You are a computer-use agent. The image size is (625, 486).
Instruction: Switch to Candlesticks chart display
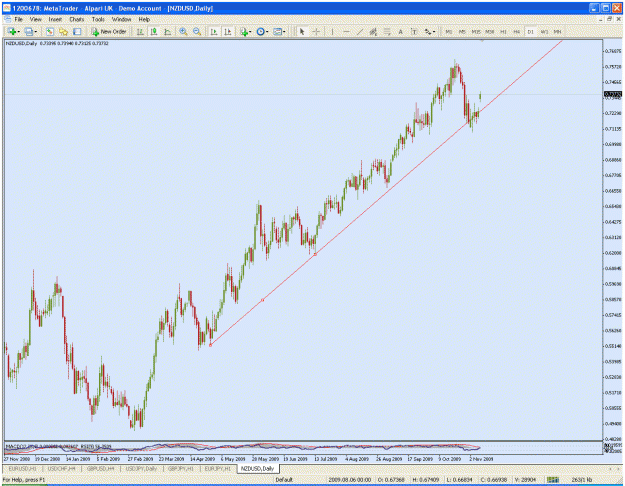154,31
